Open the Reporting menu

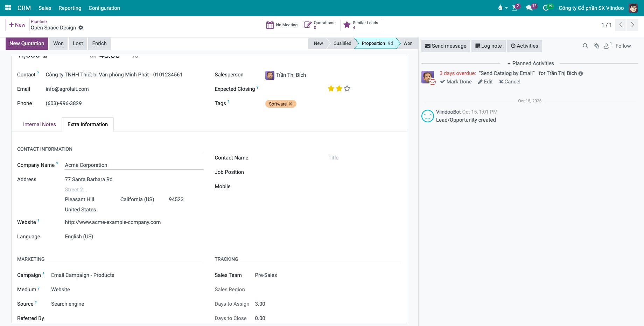coord(70,8)
